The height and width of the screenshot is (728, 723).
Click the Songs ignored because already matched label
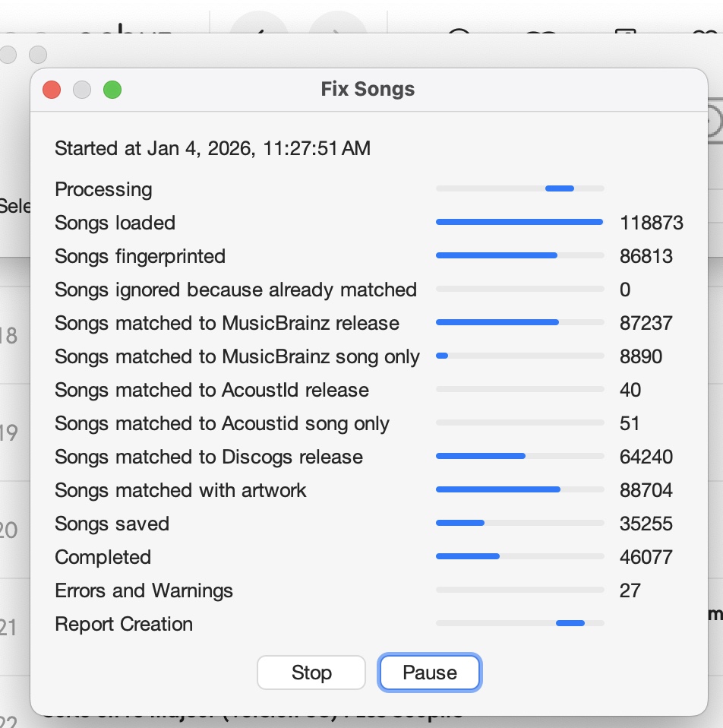click(235, 290)
